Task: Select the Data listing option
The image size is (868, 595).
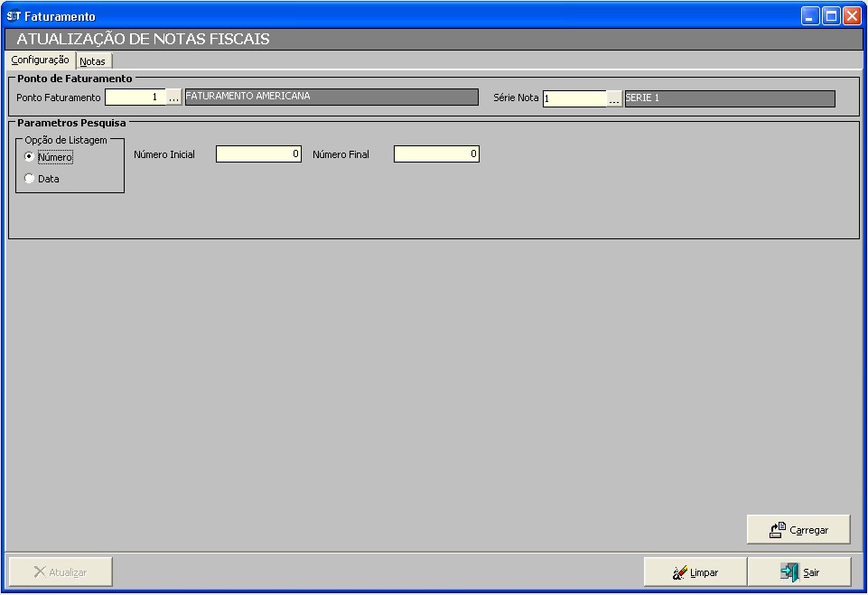Action: tap(30, 179)
